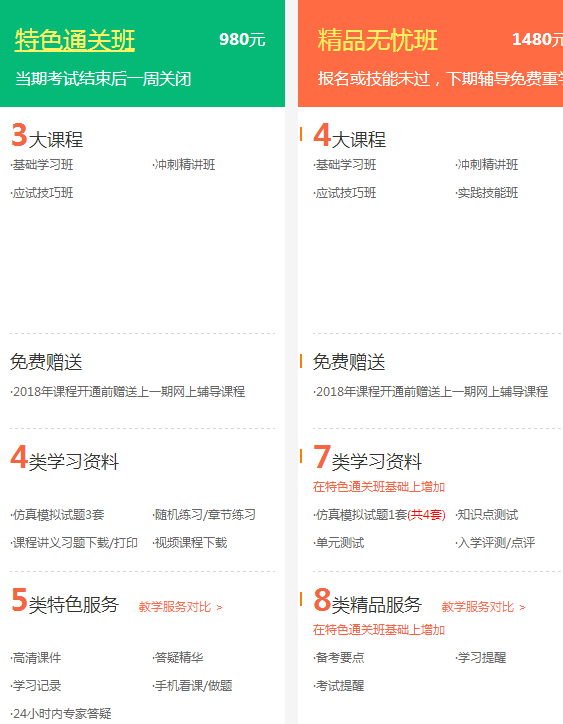Select 学习记录 service item

click(x=36, y=686)
